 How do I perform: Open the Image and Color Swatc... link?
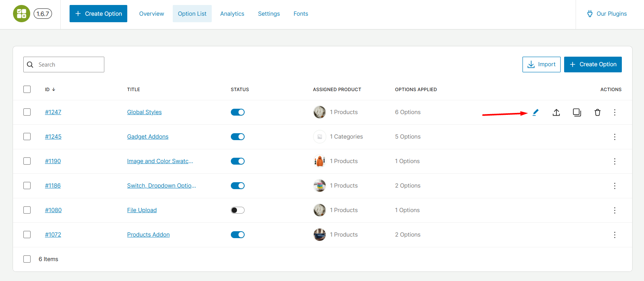tap(160, 161)
